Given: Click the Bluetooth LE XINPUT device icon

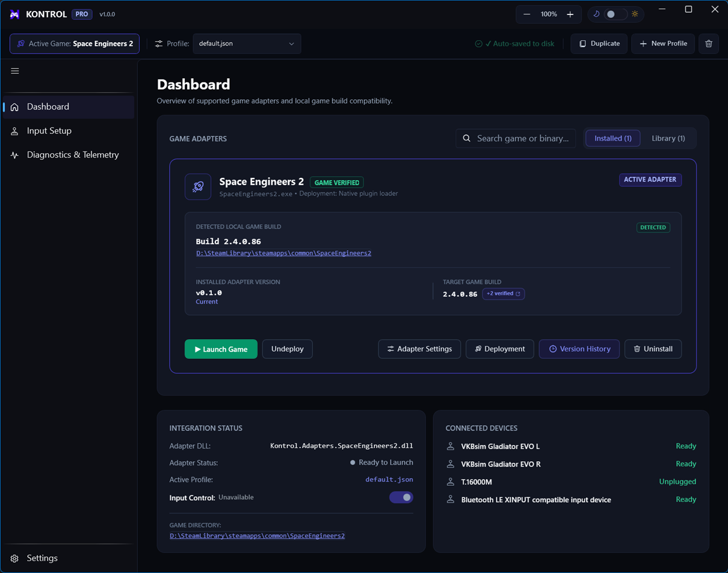Looking at the screenshot, I should (x=450, y=500).
